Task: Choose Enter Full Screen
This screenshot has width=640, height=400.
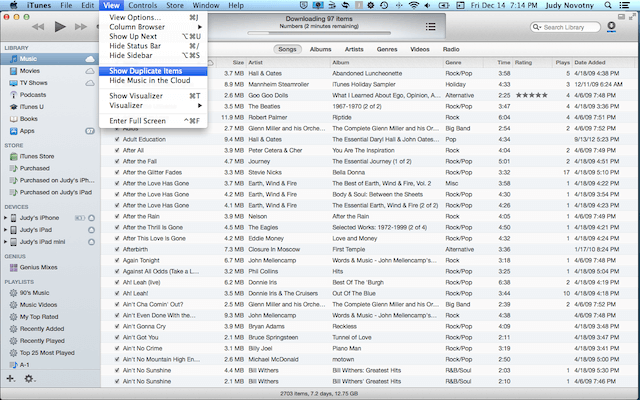Action: 153,121
